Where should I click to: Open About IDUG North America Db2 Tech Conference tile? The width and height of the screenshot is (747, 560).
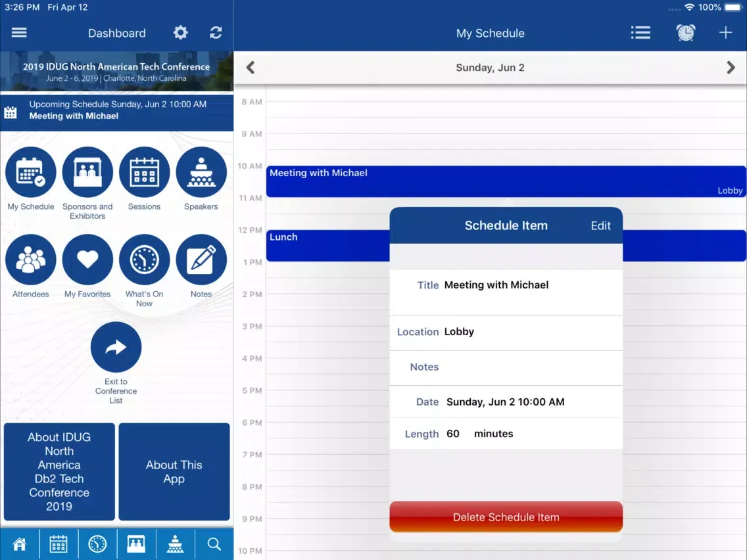click(59, 471)
